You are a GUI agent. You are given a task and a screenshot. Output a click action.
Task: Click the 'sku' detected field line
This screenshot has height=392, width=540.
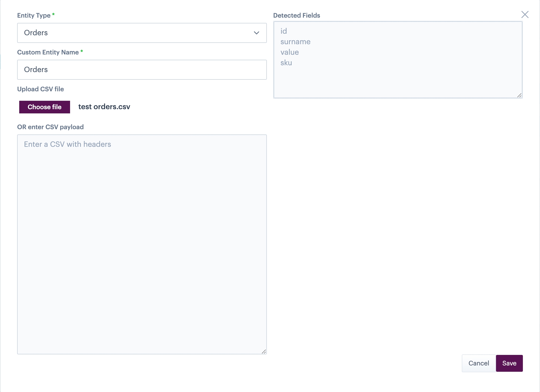point(286,63)
